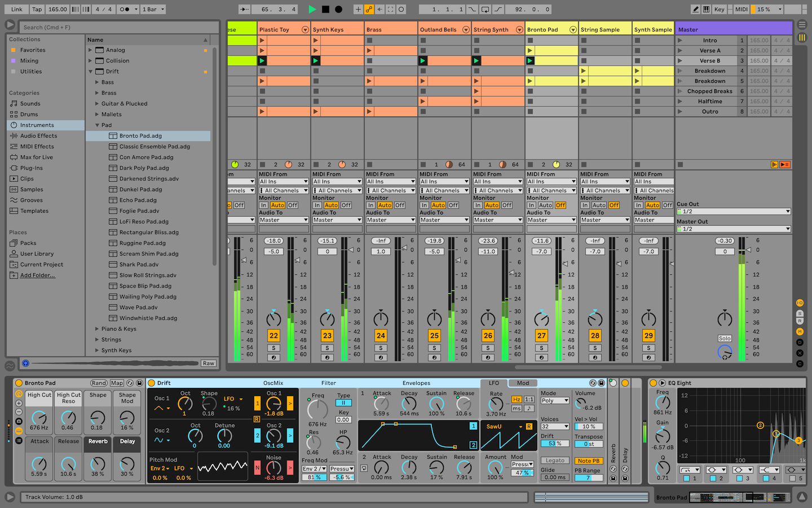Click the Bronto Pad track color header

click(552, 29)
